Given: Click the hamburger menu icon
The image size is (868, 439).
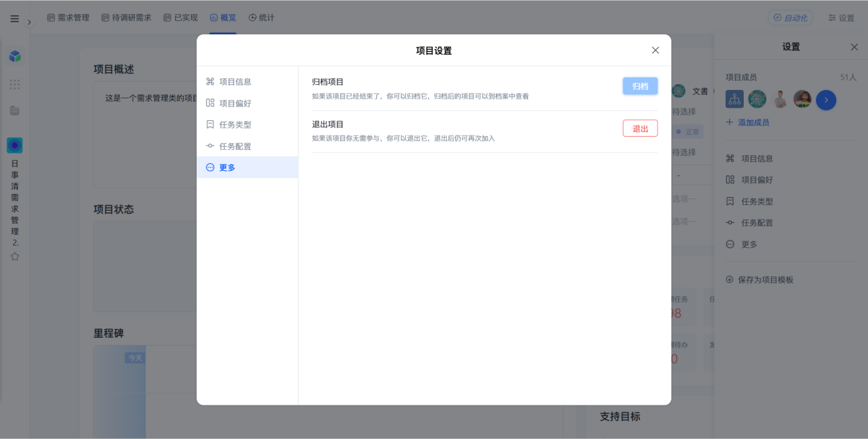Looking at the screenshot, I should (x=14, y=18).
